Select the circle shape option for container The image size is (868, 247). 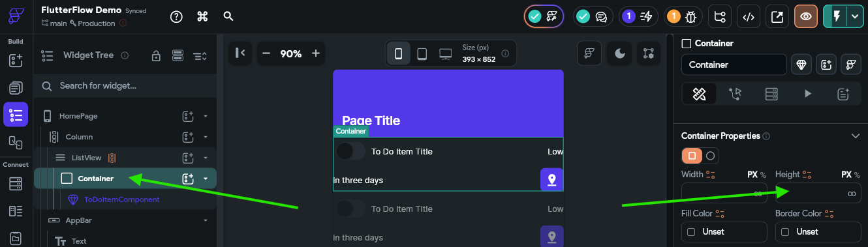(711, 156)
